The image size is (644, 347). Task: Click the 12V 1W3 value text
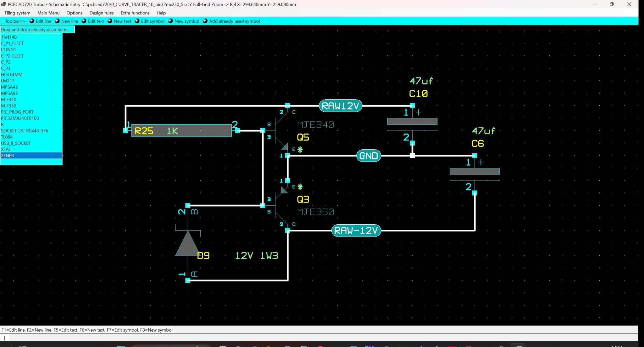(257, 256)
